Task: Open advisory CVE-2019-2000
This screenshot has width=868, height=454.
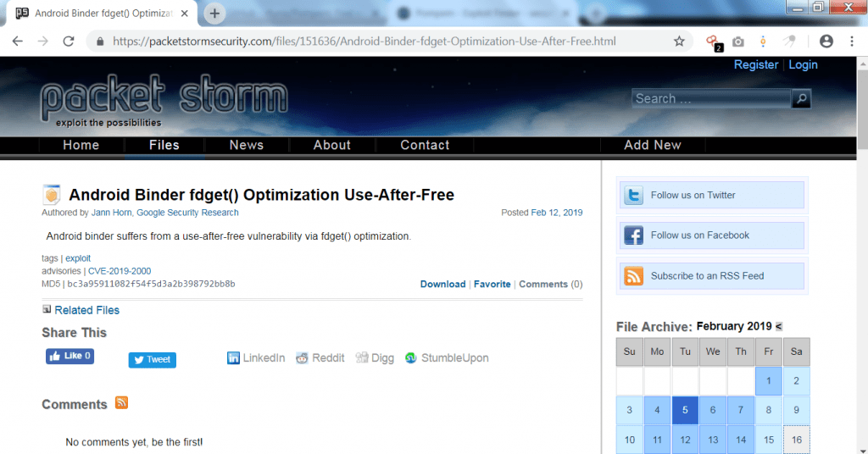Action: click(x=120, y=271)
